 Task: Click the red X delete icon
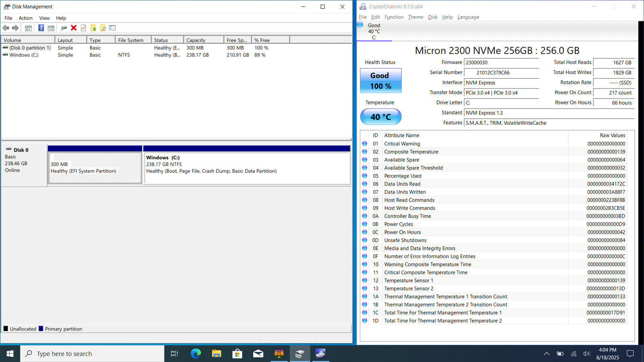point(74,28)
